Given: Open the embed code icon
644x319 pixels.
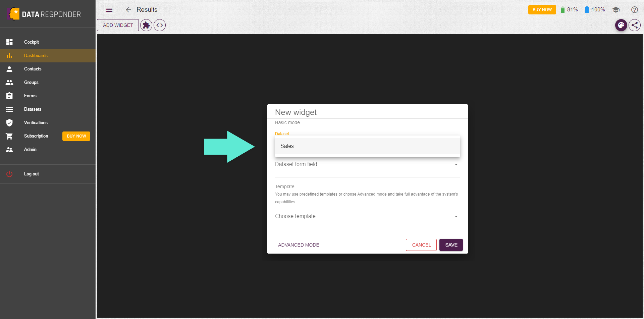Looking at the screenshot, I should pos(160,25).
